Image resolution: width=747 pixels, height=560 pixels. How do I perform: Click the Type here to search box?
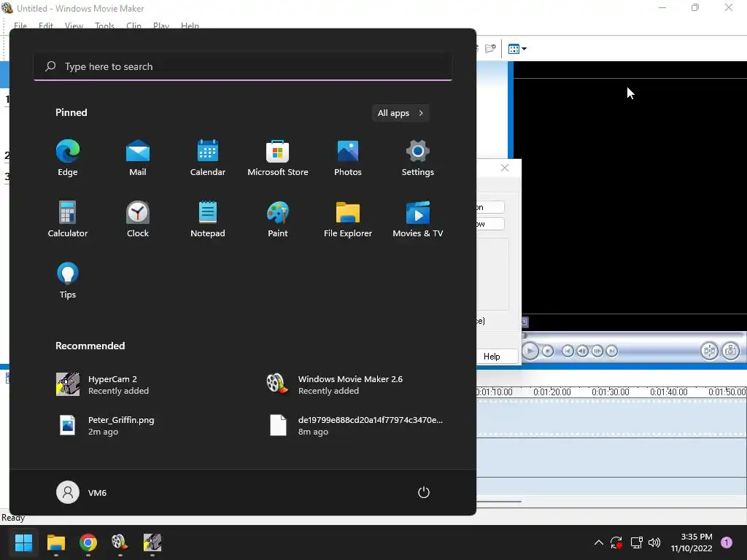(243, 66)
